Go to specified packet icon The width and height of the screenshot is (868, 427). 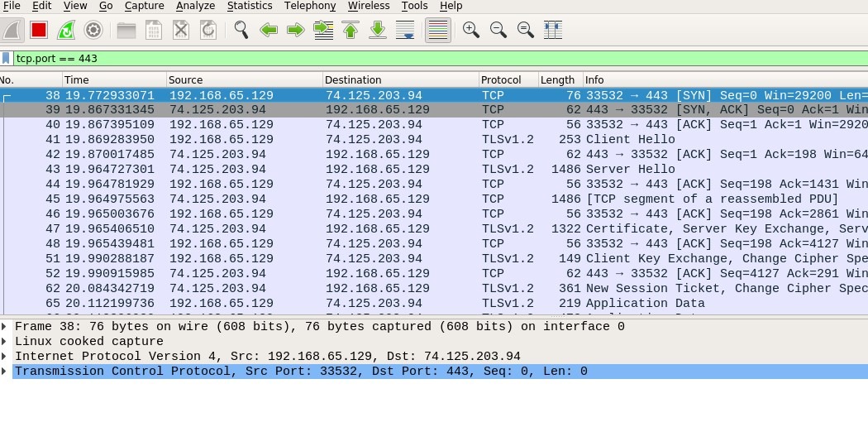[x=323, y=30]
